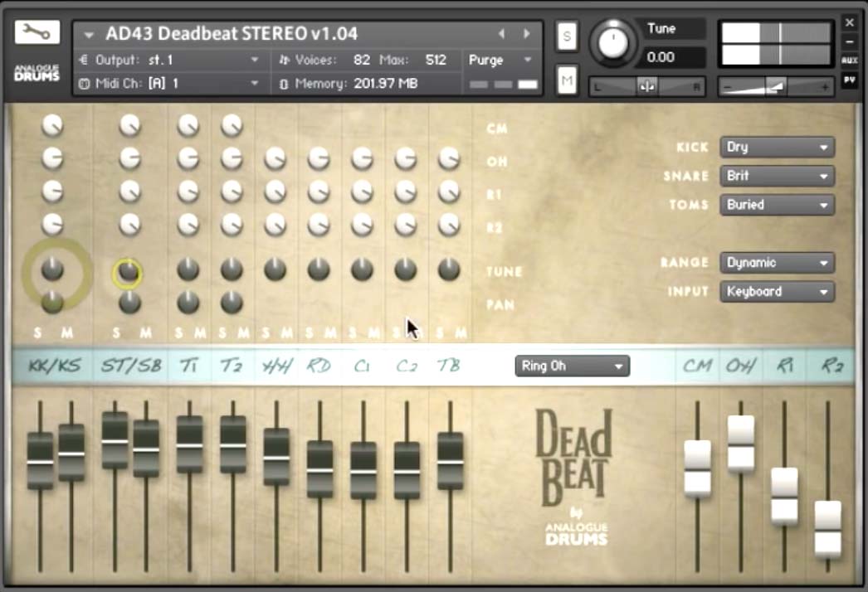
Task: Mute the C1 cymbal channel
Action: click(373, 332)
